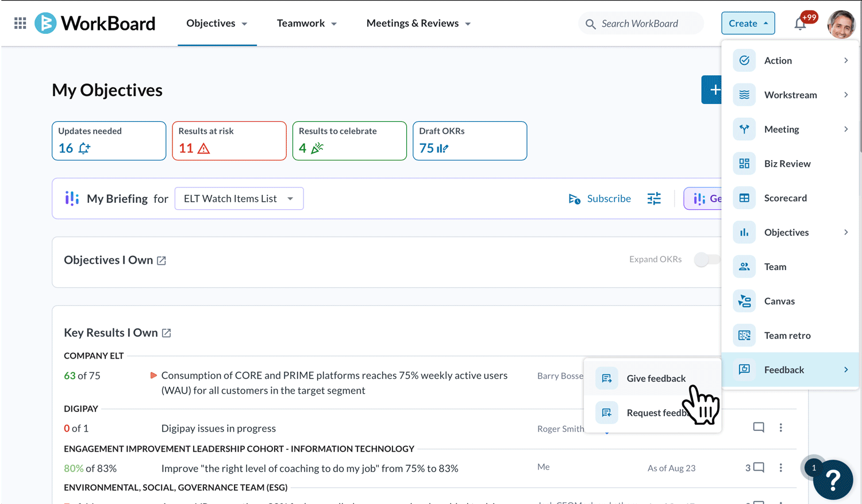Click the 'As of Aug 23' date

pyautogui.click(x=671, y=468)
